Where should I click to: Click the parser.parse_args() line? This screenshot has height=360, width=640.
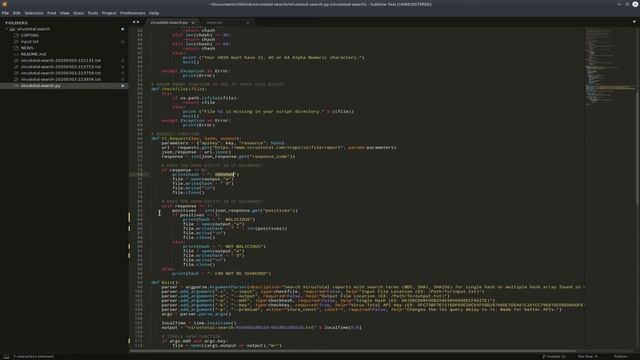pos(196,314)
